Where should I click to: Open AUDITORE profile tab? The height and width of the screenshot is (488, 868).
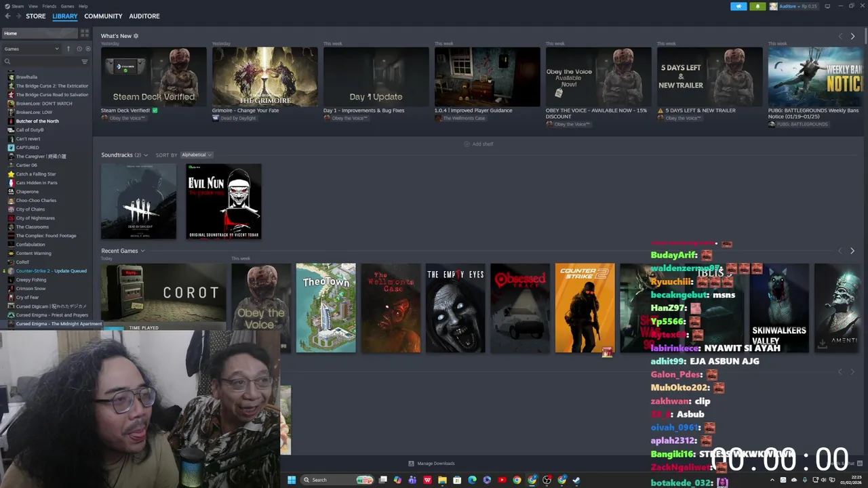click(x=144, y=16)
